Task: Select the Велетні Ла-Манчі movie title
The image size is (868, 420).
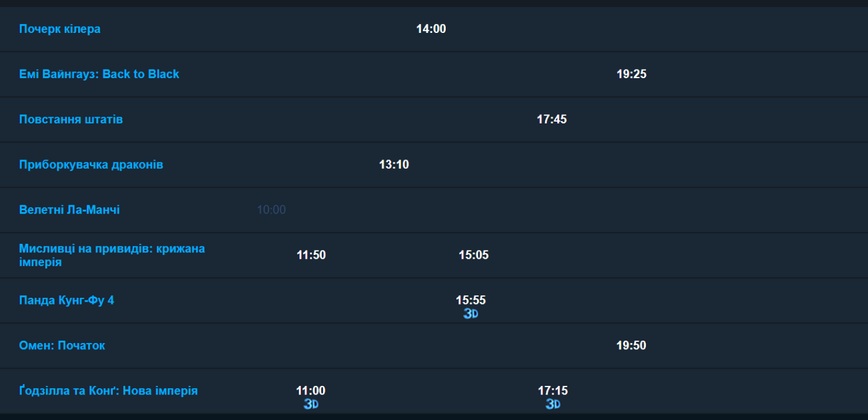Action: point(69,210)
